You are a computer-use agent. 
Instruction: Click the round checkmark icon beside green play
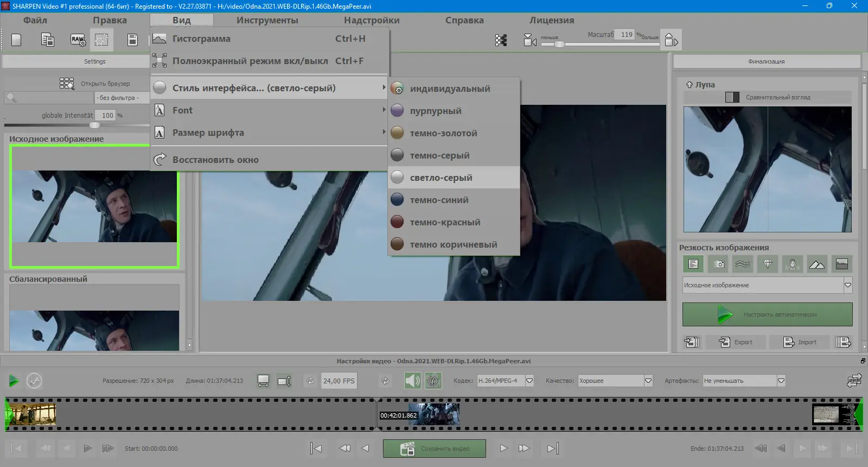point(34,381)
